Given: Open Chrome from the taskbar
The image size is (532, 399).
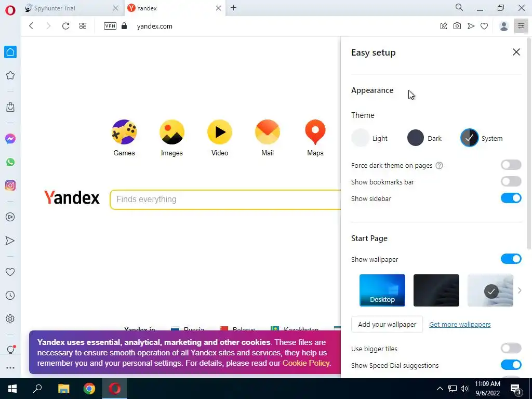Looking at the screenshot, I should tap(89, 389).
